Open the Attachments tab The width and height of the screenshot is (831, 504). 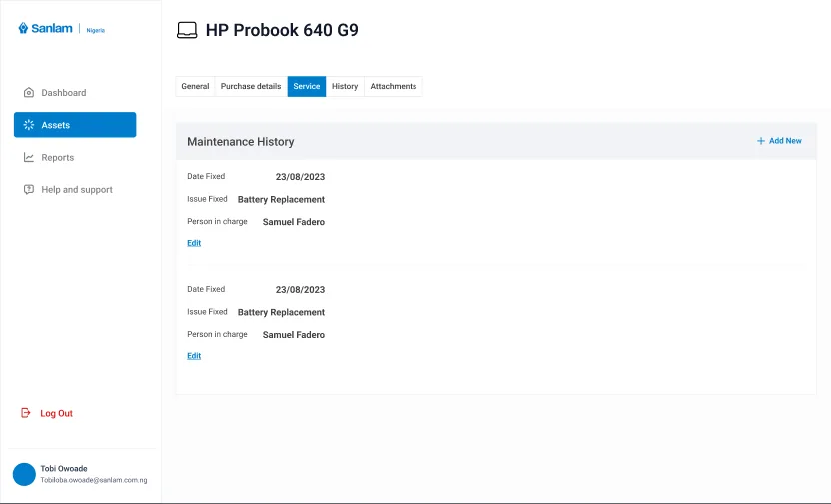(394, 86)
